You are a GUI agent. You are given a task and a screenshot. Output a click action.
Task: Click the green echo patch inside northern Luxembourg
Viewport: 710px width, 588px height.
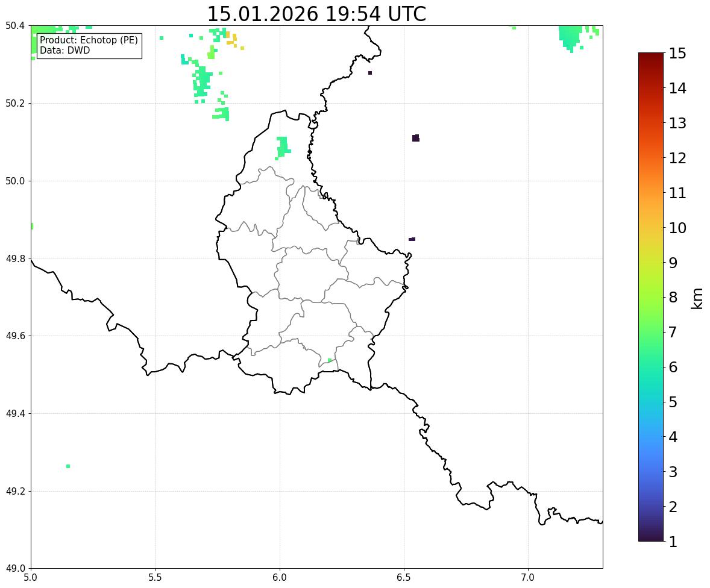pos(283,148)
